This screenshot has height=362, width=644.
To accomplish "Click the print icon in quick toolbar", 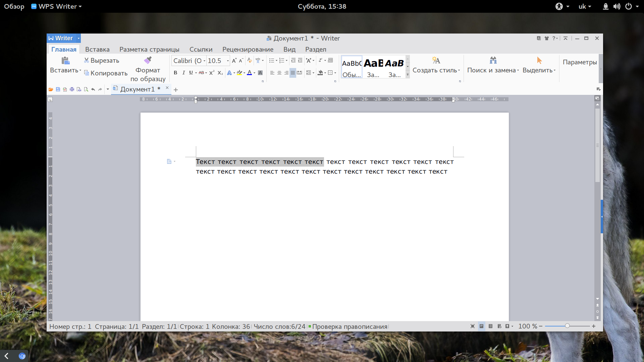I will point(72,89).
